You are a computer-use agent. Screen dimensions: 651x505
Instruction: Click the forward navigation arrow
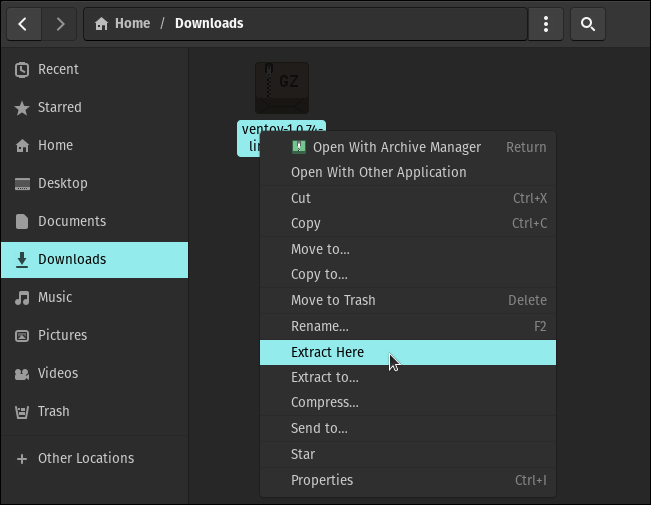[x=61, y=23]
